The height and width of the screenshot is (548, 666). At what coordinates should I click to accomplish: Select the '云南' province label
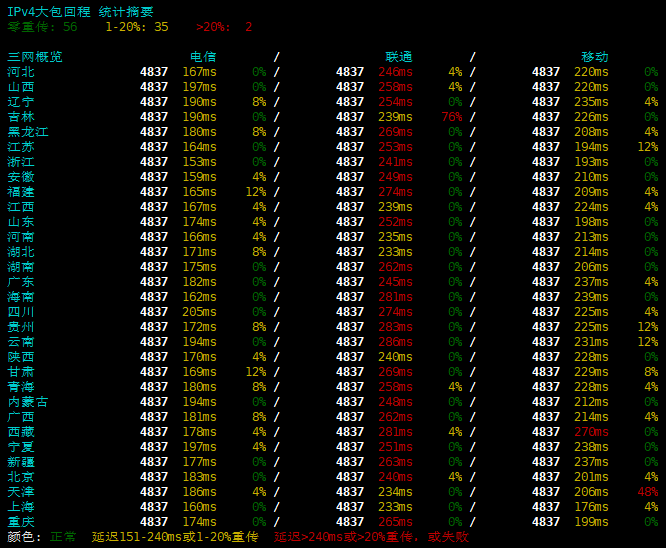(21, 342)
